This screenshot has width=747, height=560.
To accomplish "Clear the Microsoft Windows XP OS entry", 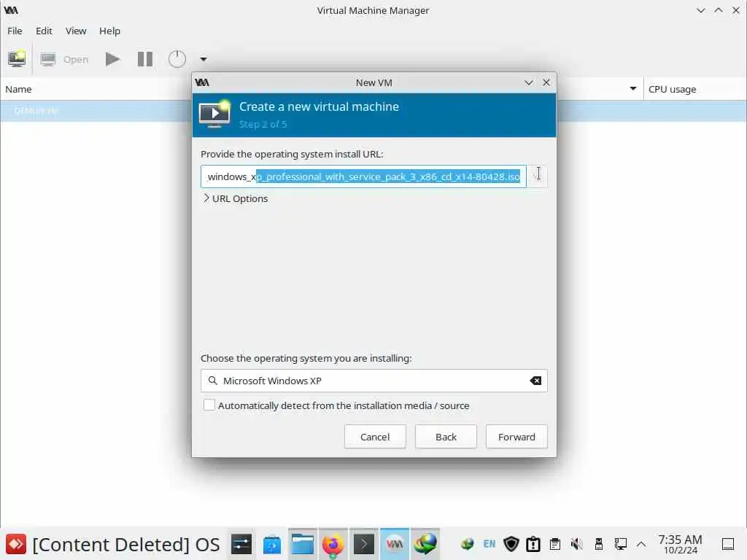I will tap(535, 381).
